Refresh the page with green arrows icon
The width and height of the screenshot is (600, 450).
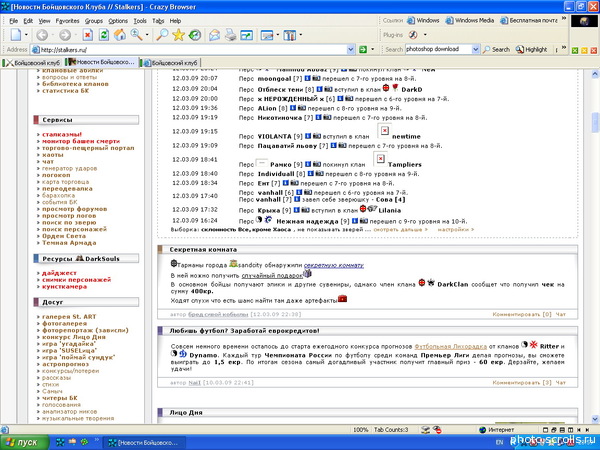(104, 35)
